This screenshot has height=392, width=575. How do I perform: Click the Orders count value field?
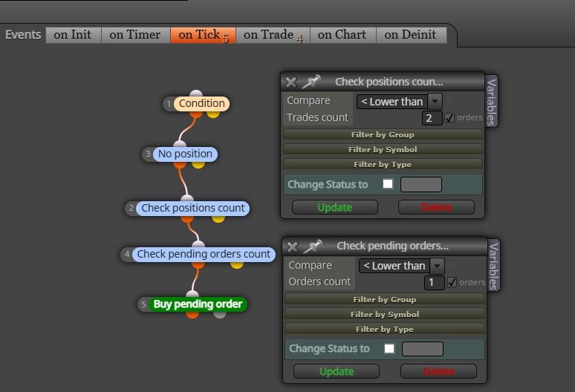(434, 282)
